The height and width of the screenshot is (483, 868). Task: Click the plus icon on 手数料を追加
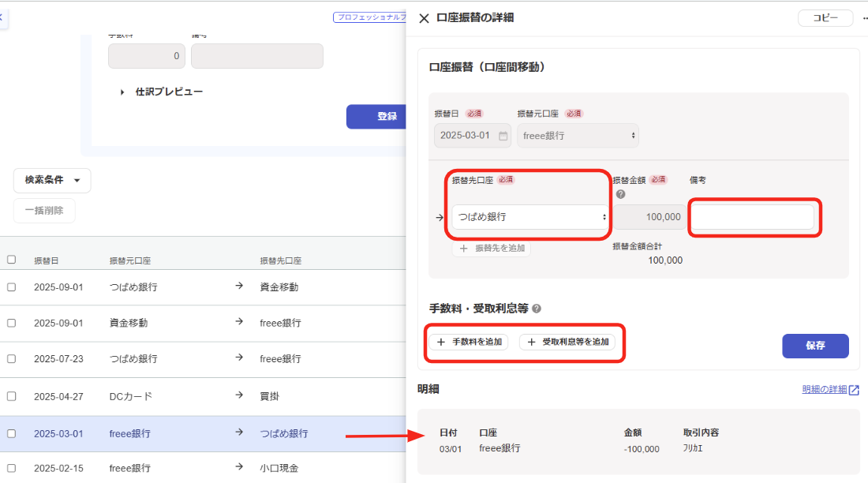tap(441, 343)
